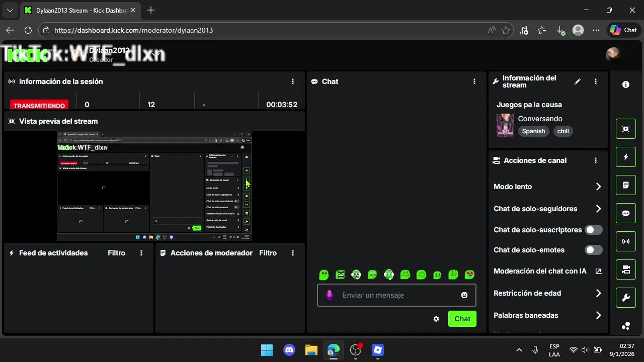Expand Modo lento settings
This screenshot has width=644, height=362.
pos(598,187)
